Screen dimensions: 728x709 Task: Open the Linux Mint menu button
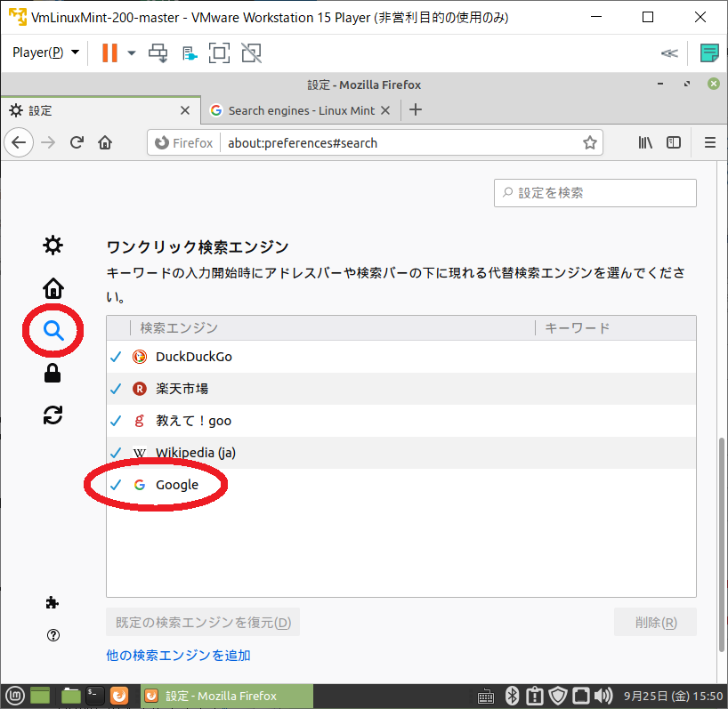[14, 696]
